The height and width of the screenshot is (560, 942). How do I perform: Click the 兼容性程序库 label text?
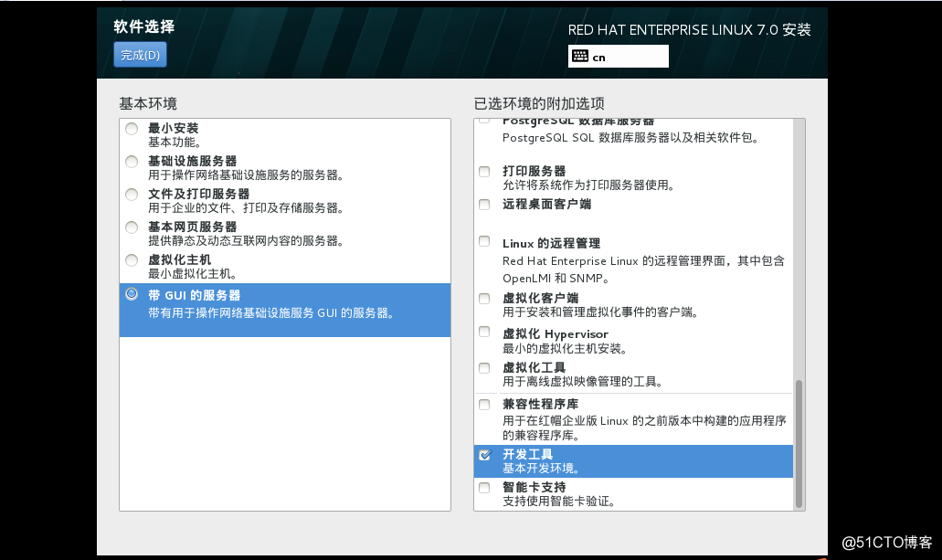(541, 405)
